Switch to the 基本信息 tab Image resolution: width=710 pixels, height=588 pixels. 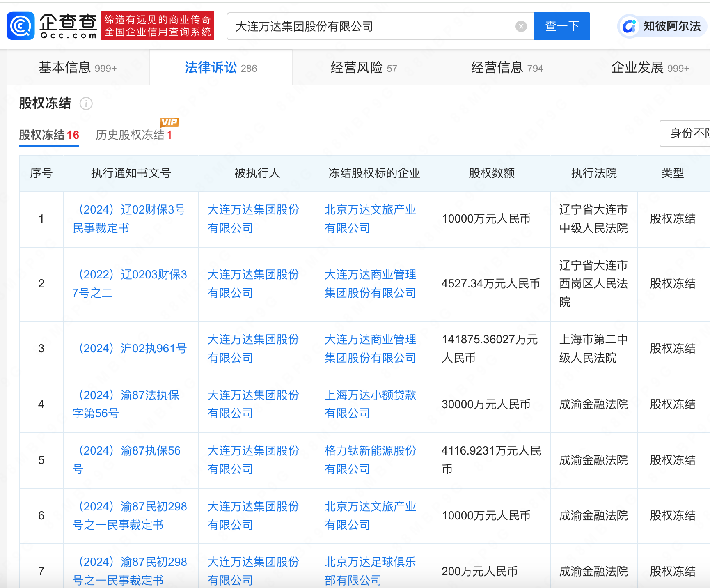[78, 68]
